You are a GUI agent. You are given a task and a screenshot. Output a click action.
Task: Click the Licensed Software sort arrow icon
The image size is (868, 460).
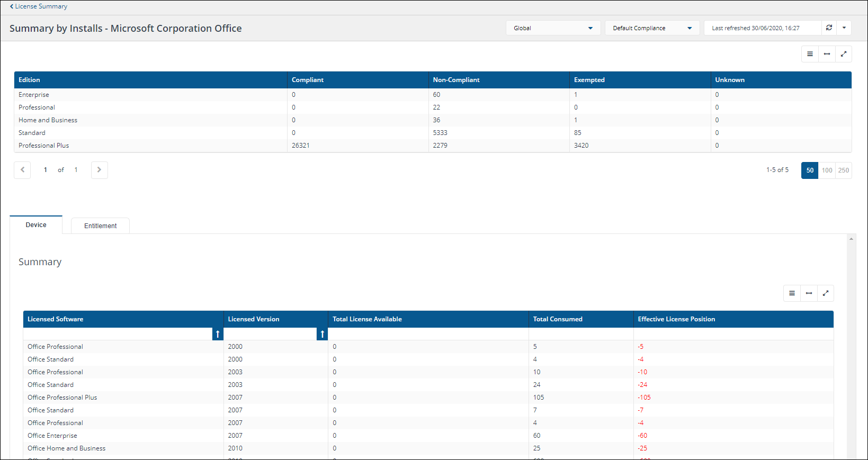coord(218,334)
